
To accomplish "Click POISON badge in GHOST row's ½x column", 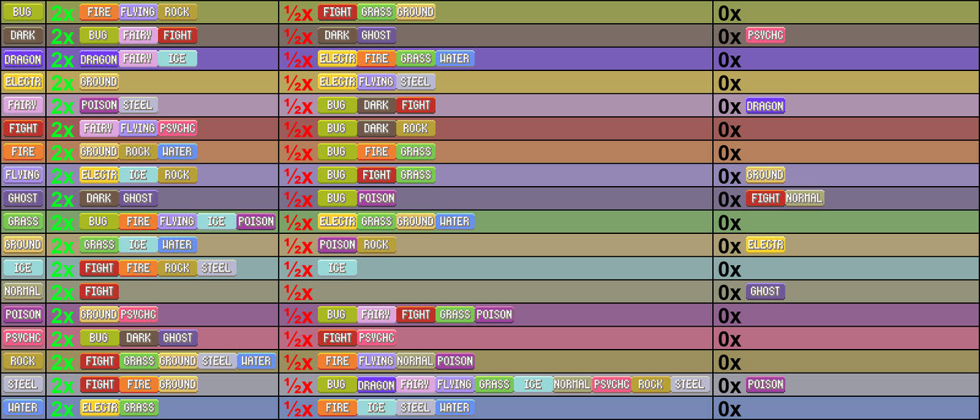I will tap(376, 198).
